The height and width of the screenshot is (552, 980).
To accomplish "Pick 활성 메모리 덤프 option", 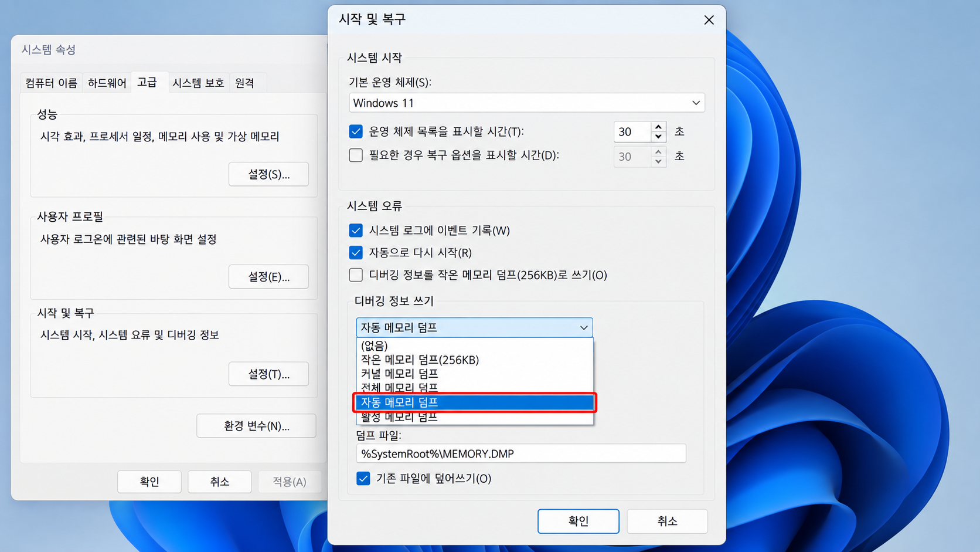I will tap(475, 417).
